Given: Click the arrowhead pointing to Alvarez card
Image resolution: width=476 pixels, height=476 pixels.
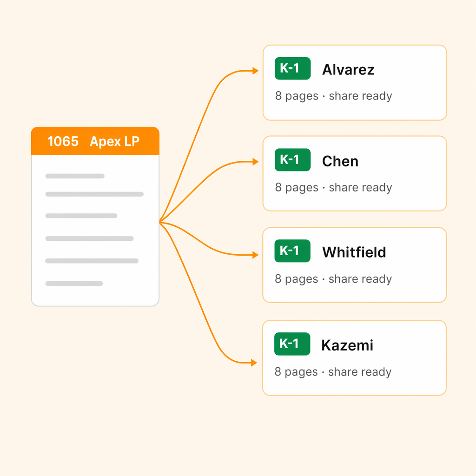Looking at the screenshot, I should click(x=255, y=71).
